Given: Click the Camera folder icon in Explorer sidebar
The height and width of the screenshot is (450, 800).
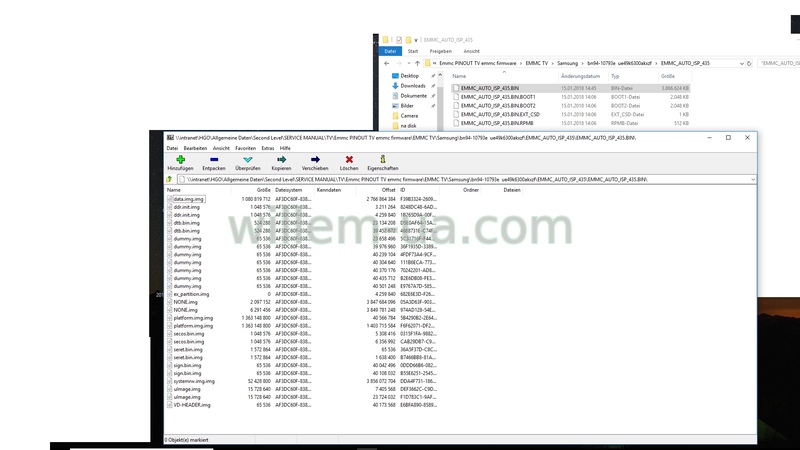Looking at the screenshot, I should (395, 116).
